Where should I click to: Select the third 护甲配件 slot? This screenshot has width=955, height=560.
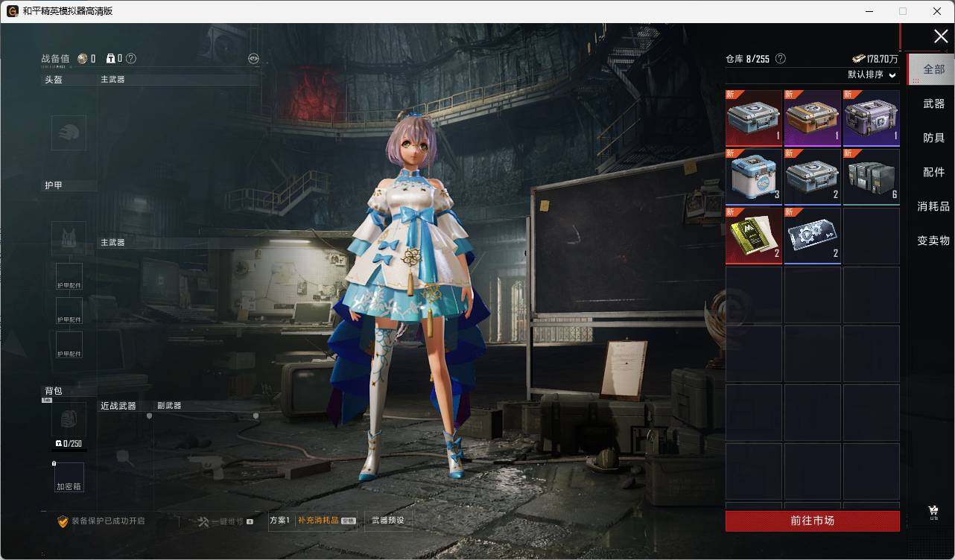(x=69, y=345)
